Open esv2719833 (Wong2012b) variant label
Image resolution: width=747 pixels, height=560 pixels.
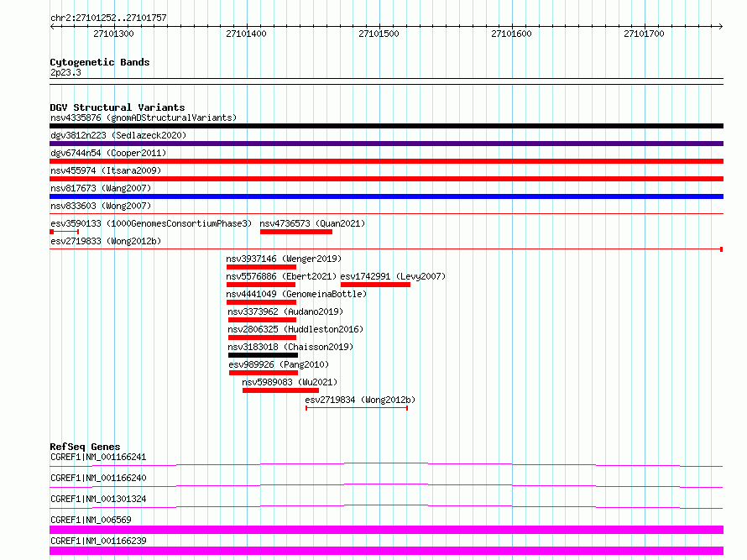click(x=106, y=241)
